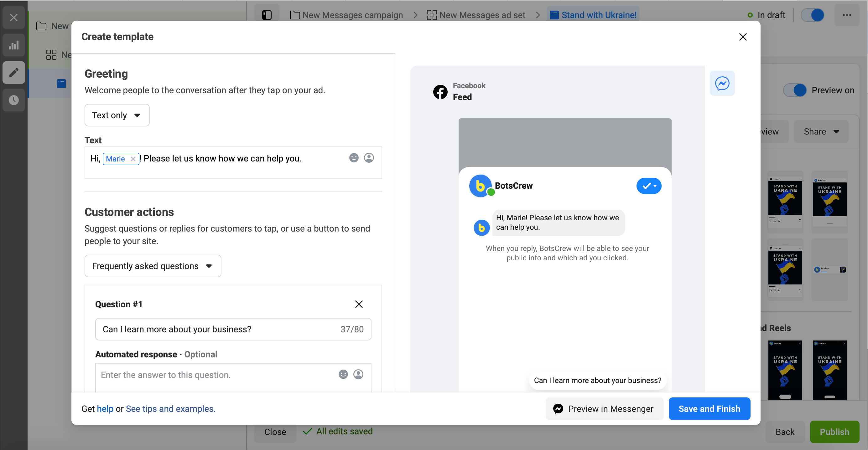Open right Reels Stand with Ukraine thumbnail

(829, 370)
